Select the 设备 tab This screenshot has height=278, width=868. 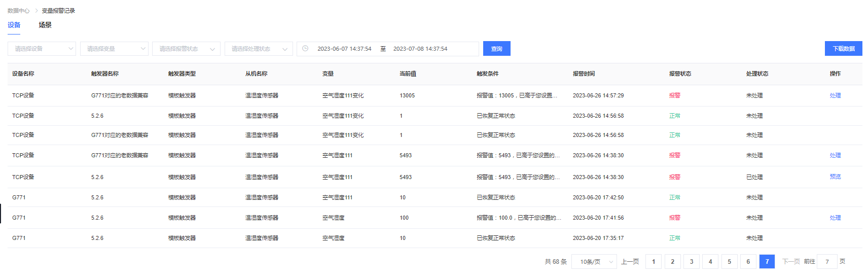coord(14,25)
